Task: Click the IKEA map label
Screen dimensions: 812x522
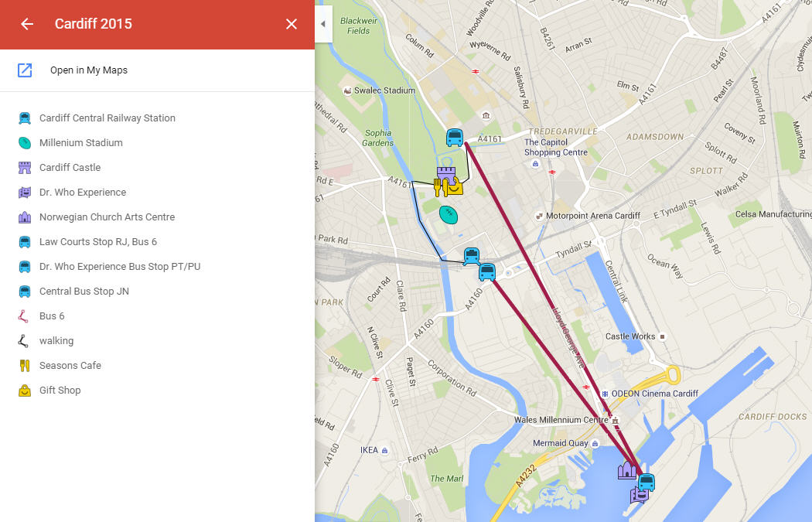Action: (369, 451)
